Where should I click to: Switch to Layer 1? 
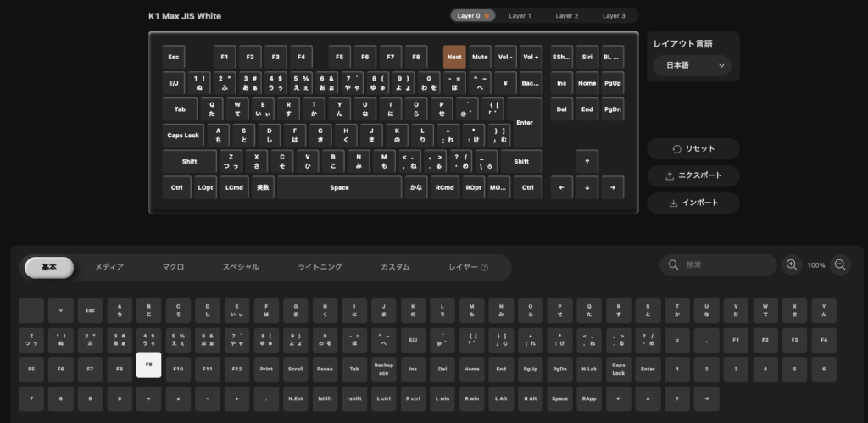tap(520, 15)
